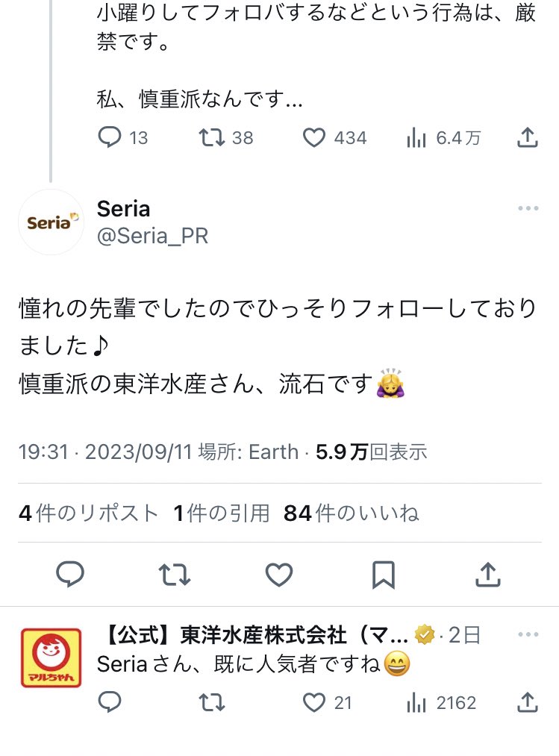
Task: View analytics showing 2162 views
Action: (x=441, y=703)
